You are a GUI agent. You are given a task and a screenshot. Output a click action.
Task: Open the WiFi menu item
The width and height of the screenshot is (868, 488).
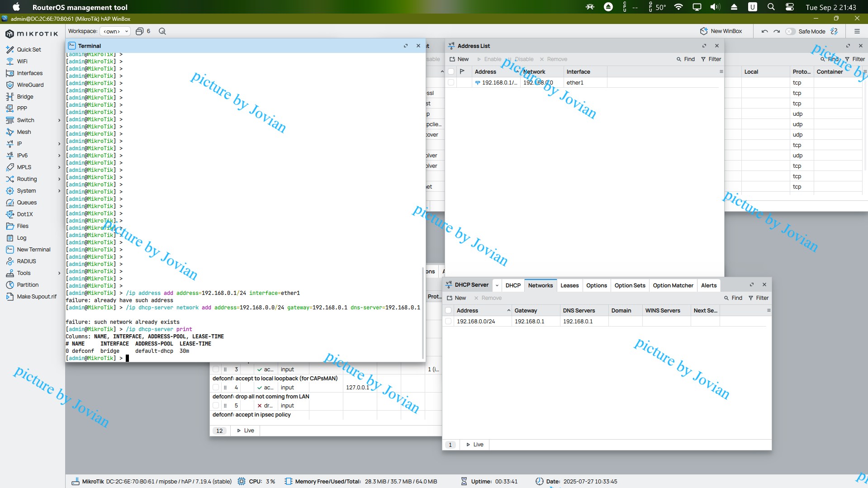coord(22,62)
